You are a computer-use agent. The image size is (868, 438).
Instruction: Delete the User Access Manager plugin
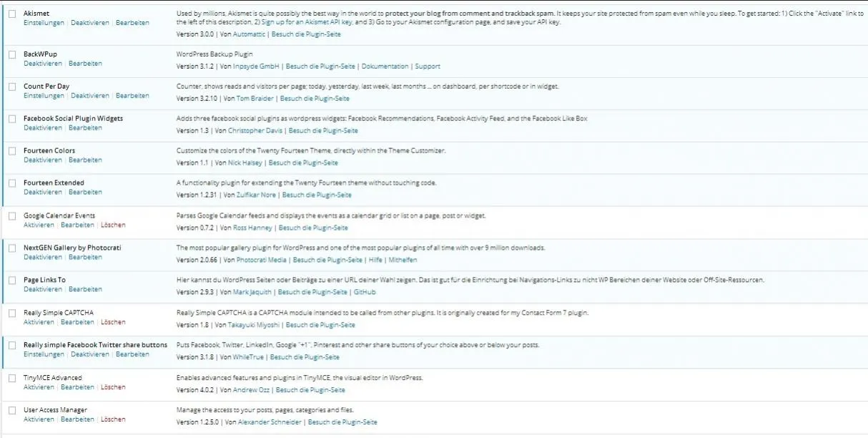(113, 419)
